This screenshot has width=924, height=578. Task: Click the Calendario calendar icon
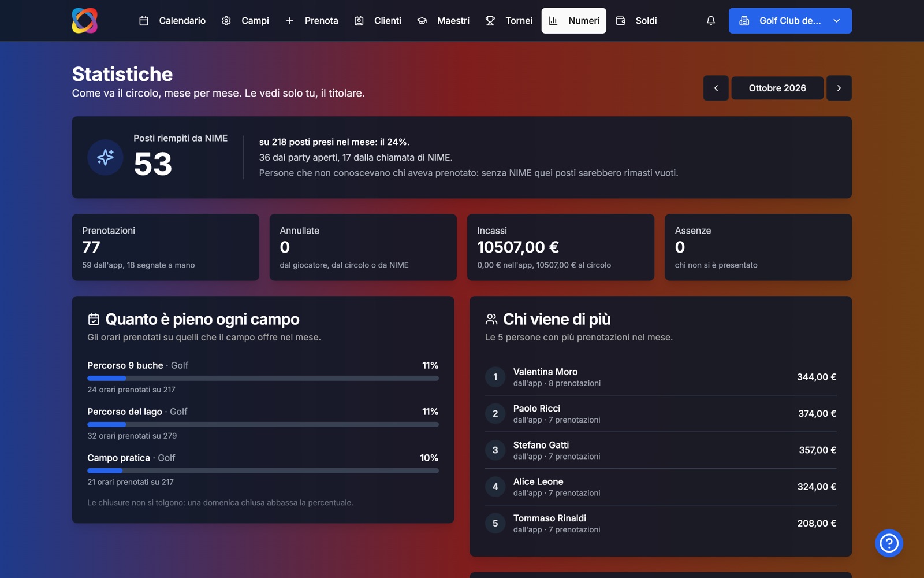144,21
